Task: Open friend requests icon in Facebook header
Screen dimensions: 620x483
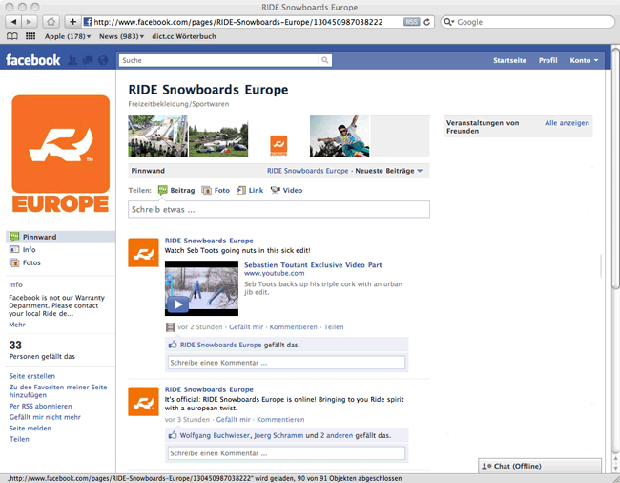Action: click(x=72, y=60)
